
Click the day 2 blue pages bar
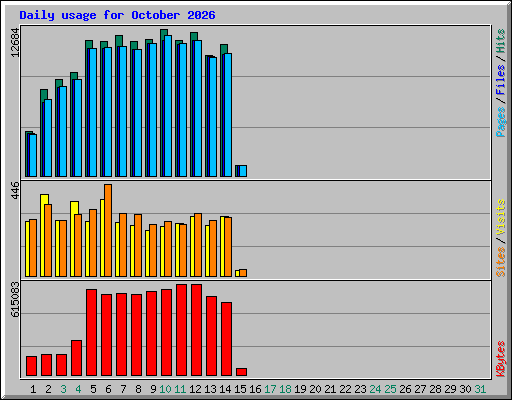tap(48, 138)
